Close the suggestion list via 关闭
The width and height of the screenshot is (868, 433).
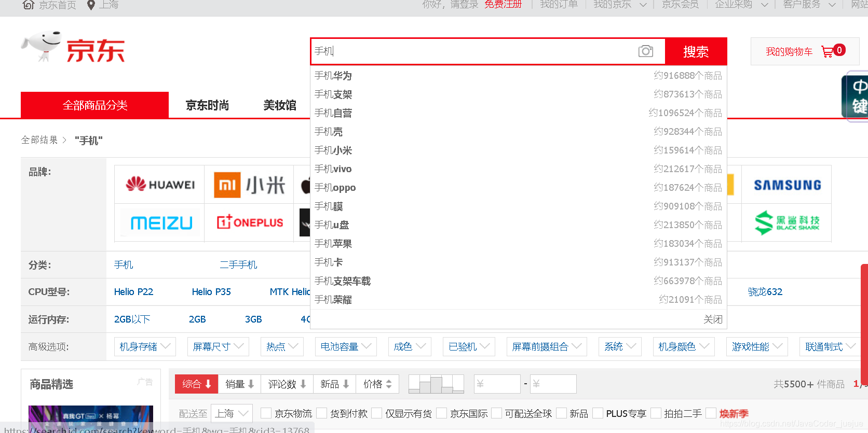point(713,319)
